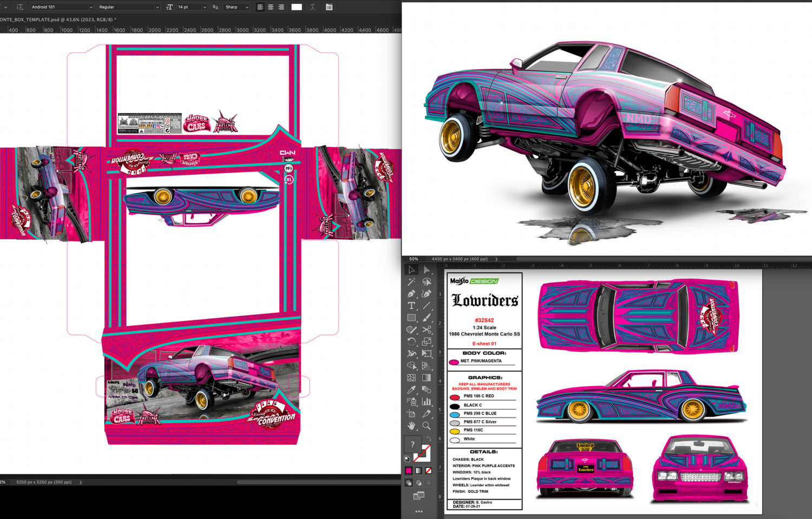The image size is (812, 519).
Task: Click the #32542 text on spec sheet
Action: tap(484, 320)
